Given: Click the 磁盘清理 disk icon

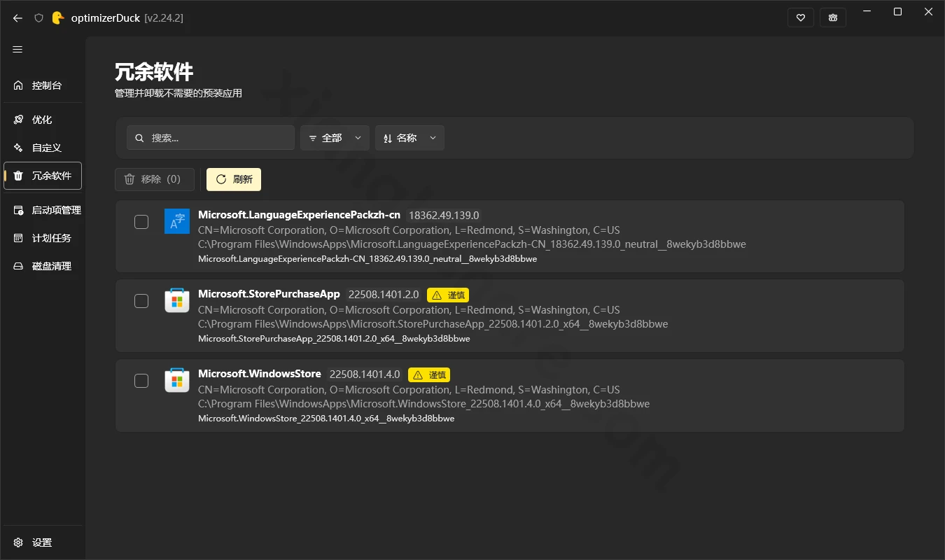Looking at the screenshot, I should pos(18,266).
